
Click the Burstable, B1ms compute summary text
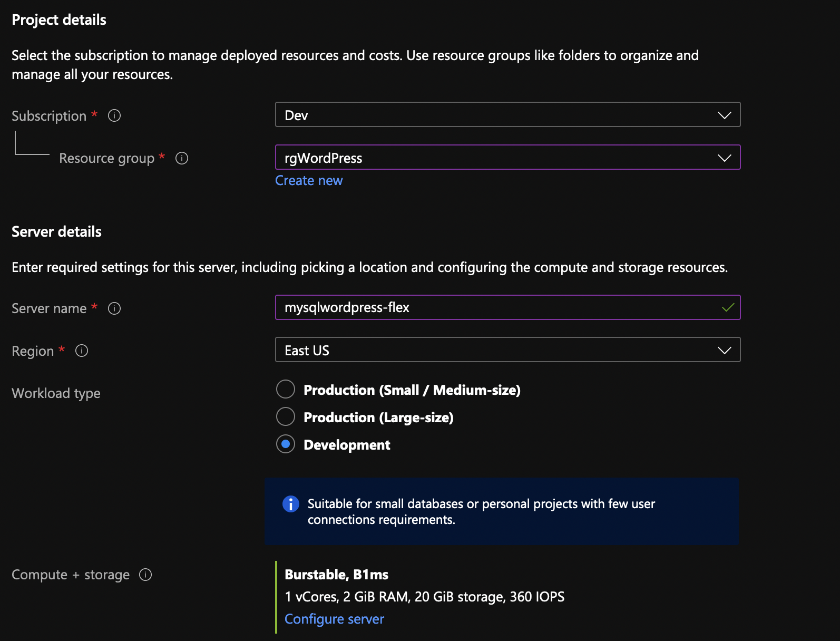(336, 575)
